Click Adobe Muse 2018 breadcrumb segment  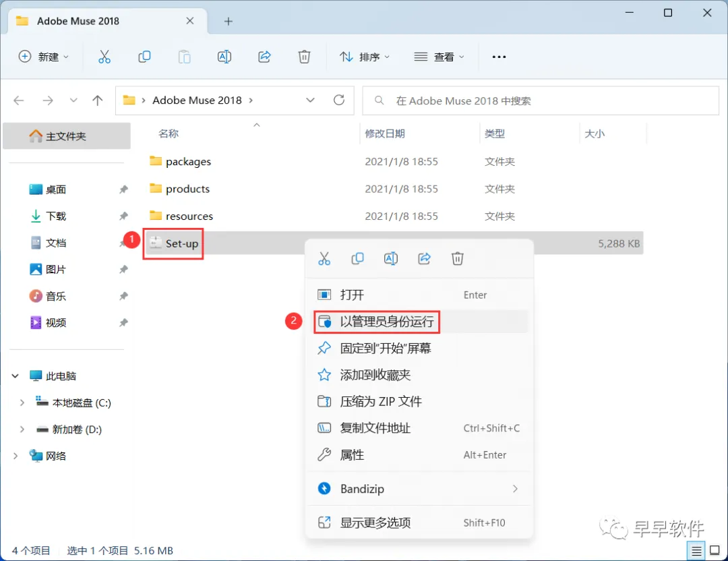pyautogui.click(x=197, y=100)
